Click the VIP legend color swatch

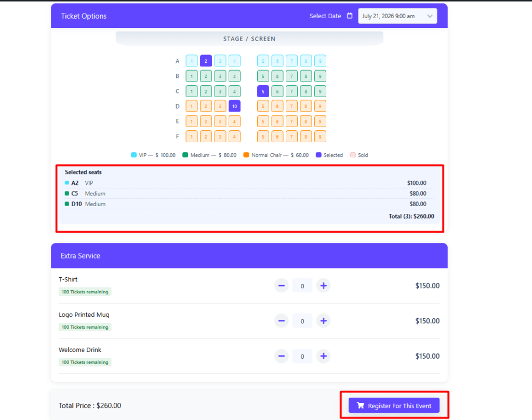tap(134, 155)
